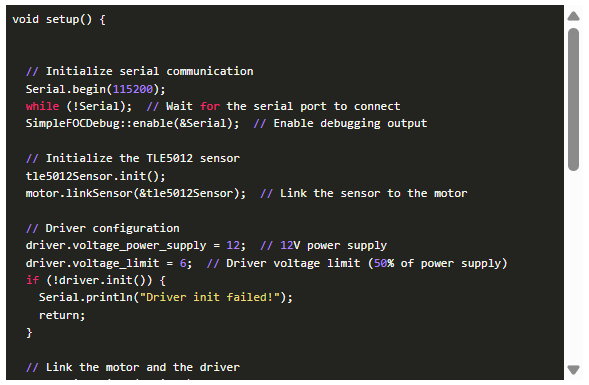Screen dimensions: 589x385
Task: Click the "Driver init failed!" string
Action: point(210,297)
